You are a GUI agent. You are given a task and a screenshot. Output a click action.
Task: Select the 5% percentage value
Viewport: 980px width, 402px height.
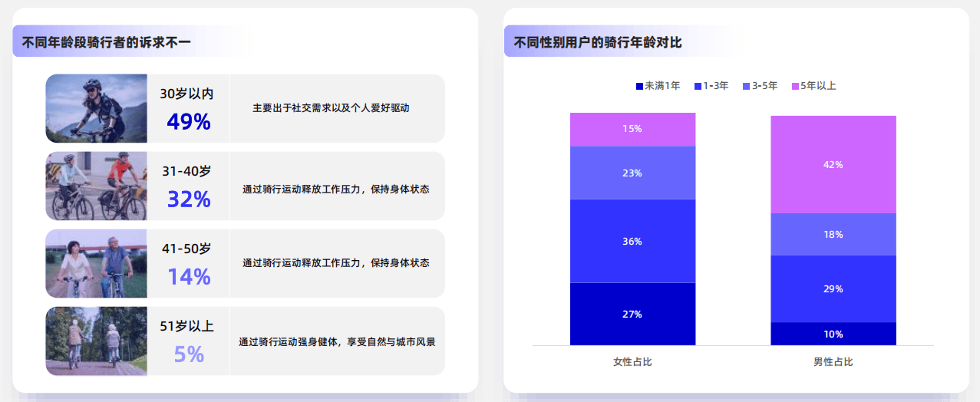pyautogui.click(x=188, y=354)
